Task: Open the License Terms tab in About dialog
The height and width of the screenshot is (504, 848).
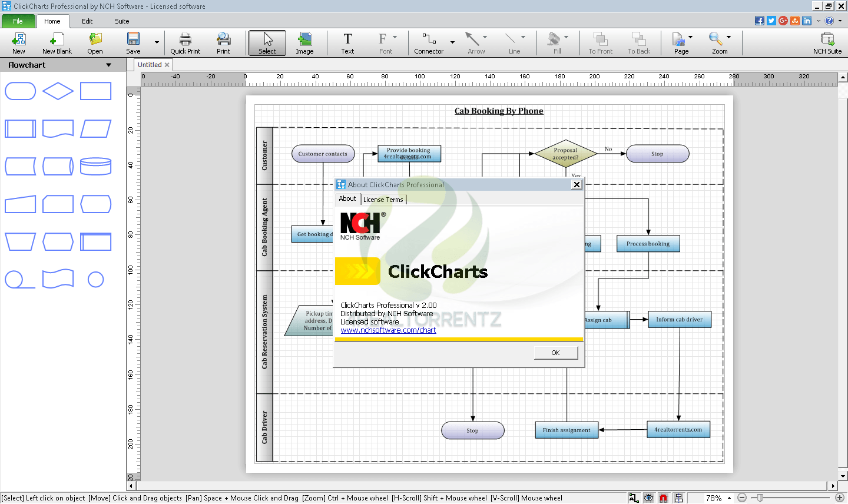Action: pyautogui.click(x=383, y=200)
